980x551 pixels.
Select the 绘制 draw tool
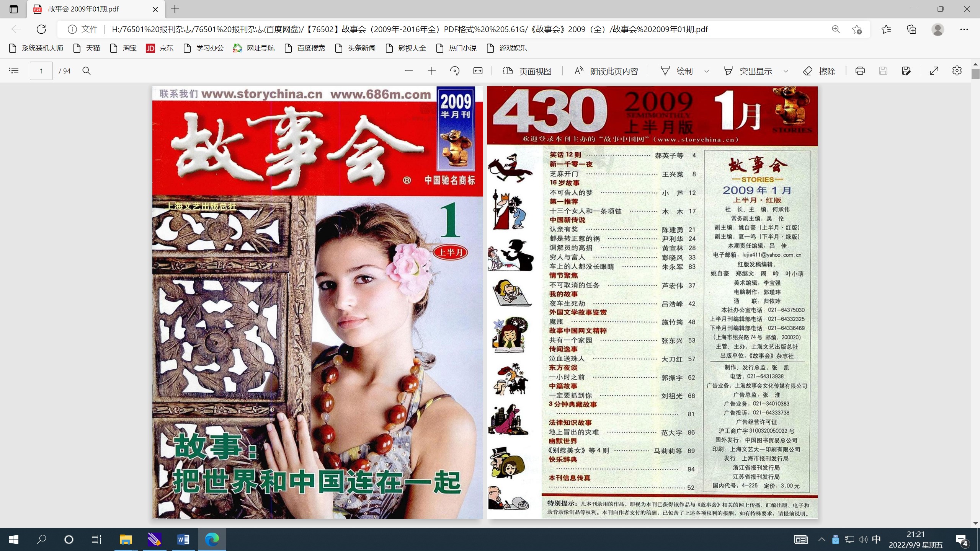point(677,71)
